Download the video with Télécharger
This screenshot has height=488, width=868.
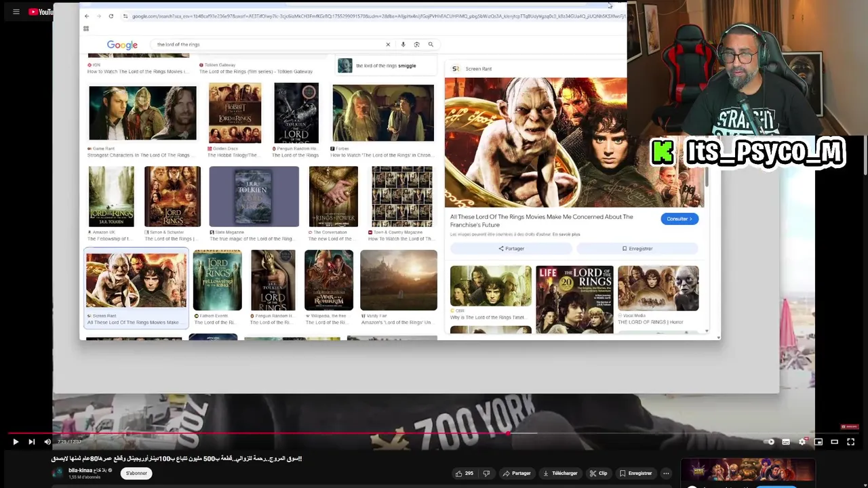pos(561,473)
